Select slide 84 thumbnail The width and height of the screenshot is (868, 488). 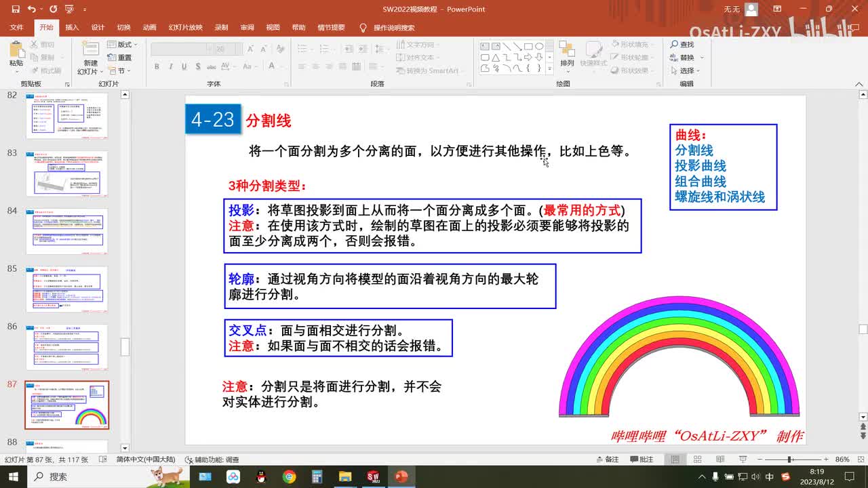point(67,232)
